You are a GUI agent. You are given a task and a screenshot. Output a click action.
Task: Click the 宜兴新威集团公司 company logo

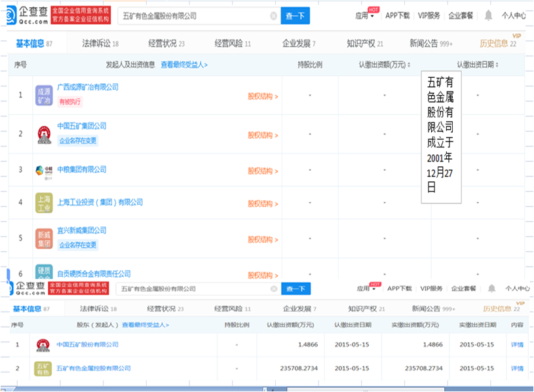coord(44,238)
